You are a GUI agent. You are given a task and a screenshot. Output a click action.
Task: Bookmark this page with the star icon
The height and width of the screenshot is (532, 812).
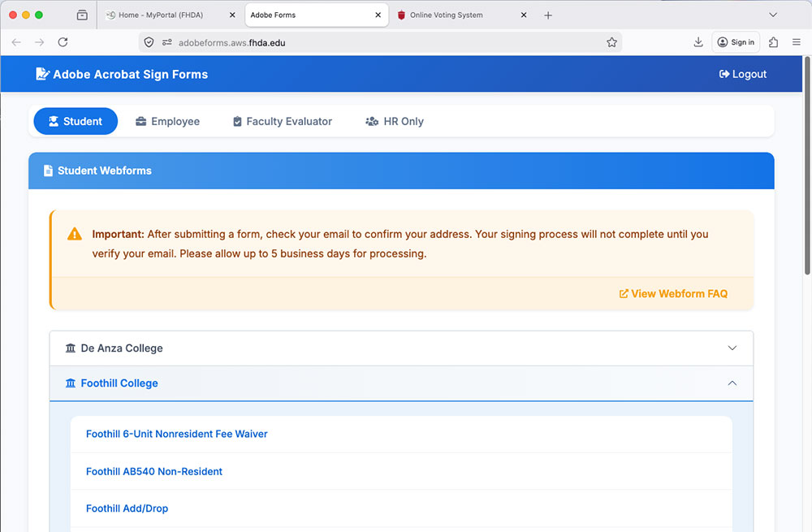[x=611, y=42]
